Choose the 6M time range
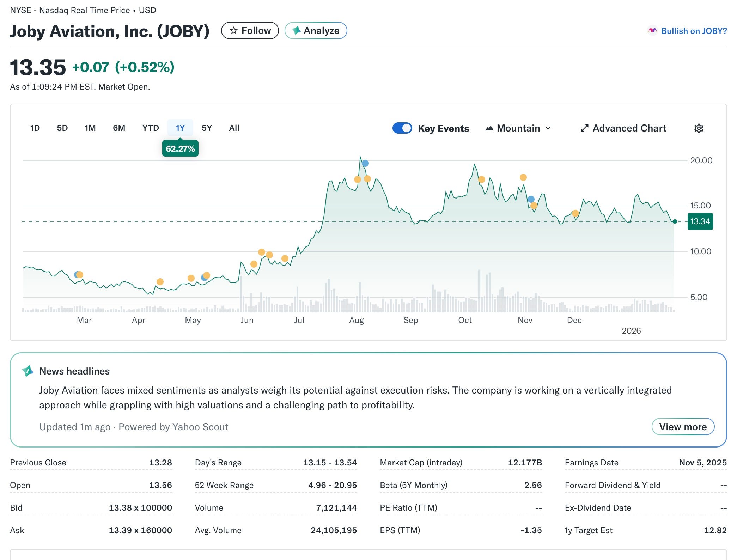 tap(119, 128)
